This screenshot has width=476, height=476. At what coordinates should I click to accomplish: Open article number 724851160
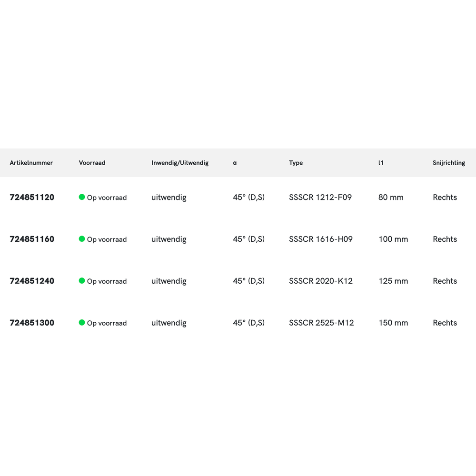point(32,239)
